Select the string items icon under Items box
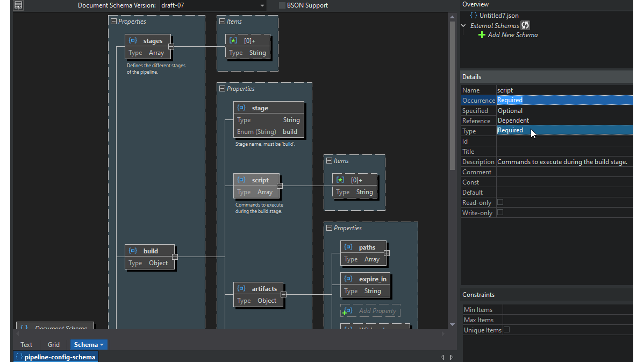 [233, 40]
